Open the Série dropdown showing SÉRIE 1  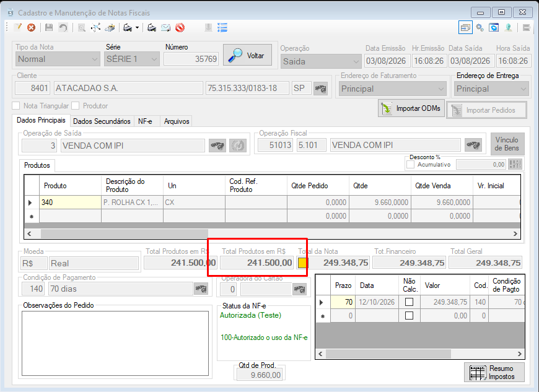[132, 59]
